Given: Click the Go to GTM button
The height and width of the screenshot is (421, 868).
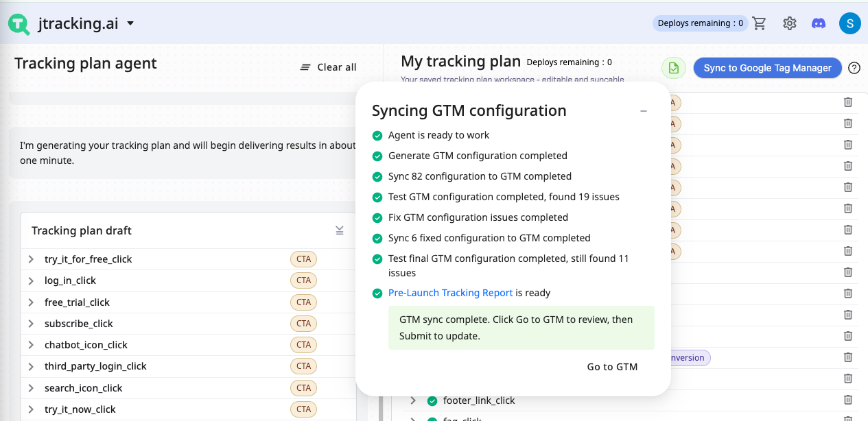Looking at the screenshot, I should coord(613,367).
